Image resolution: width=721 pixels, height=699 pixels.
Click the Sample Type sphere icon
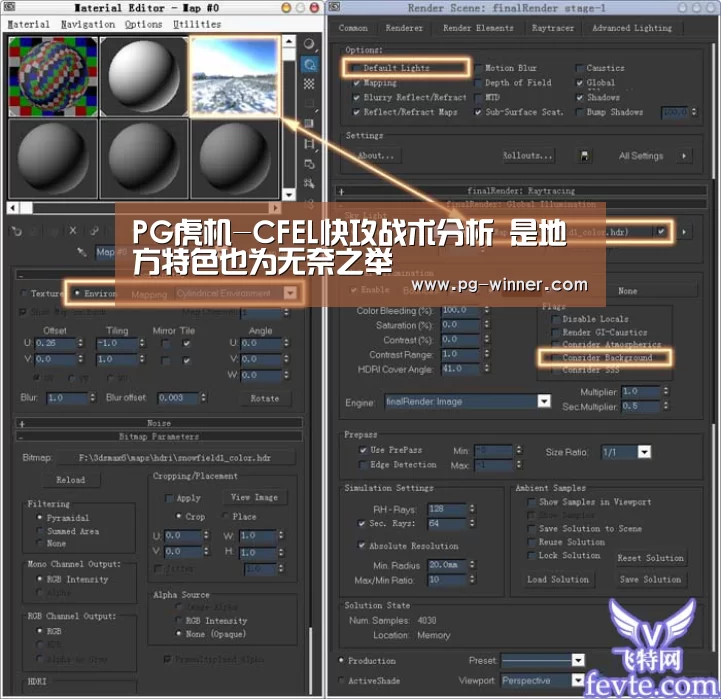(309, 44)
